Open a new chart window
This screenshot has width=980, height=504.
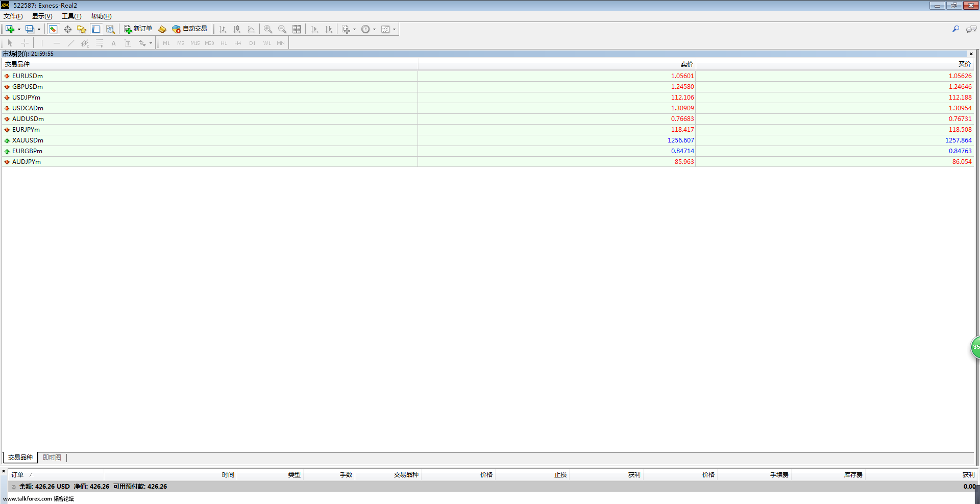pyautogui.click(x=10, y=29)
